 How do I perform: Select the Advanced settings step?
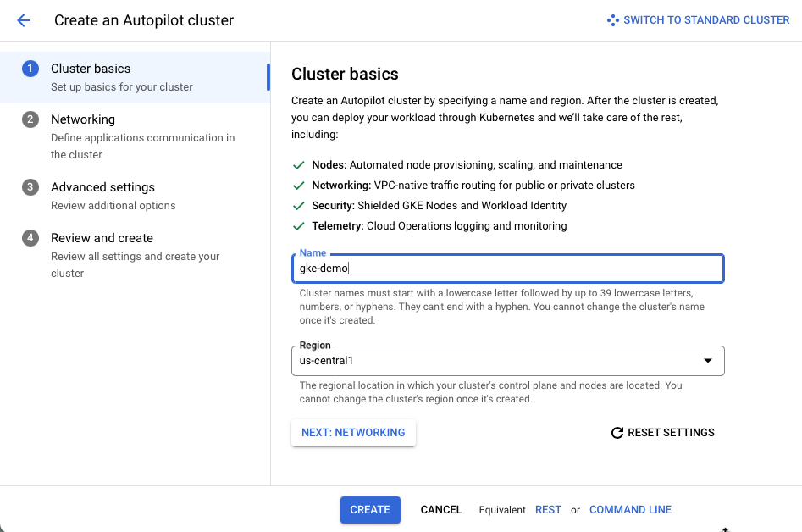102,187
